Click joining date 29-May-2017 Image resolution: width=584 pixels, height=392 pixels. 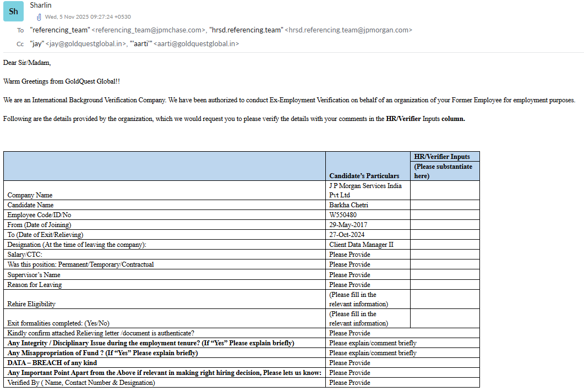click(x=348, y=225)
